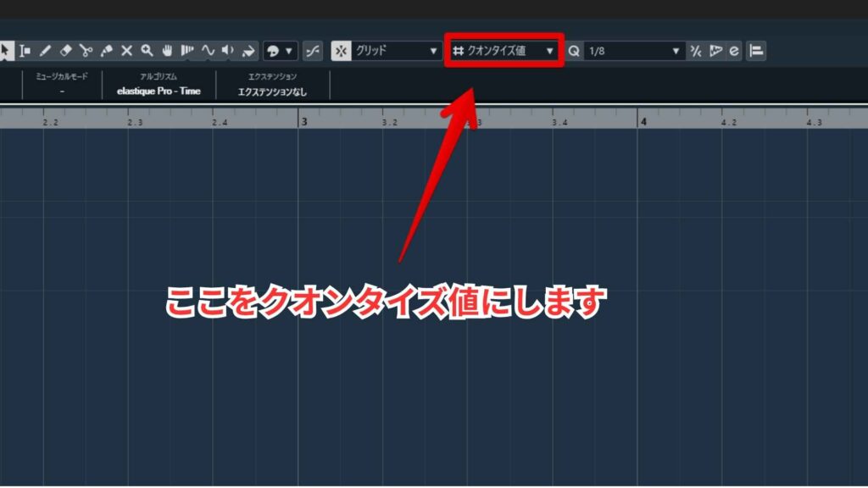868x488 pixels.
Task: Toggle the Snap on/off button
Action: (342, 51)
